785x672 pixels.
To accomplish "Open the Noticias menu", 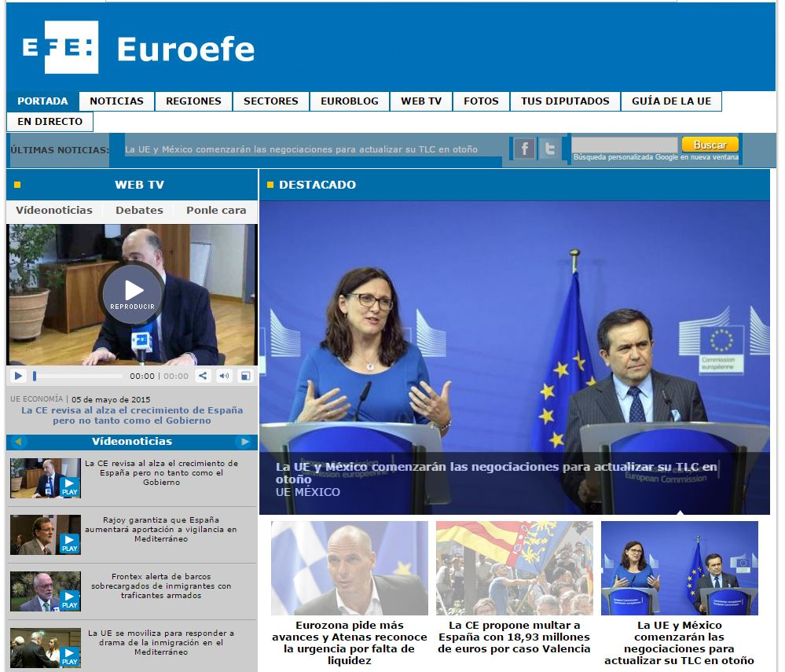I will [116, 101].
